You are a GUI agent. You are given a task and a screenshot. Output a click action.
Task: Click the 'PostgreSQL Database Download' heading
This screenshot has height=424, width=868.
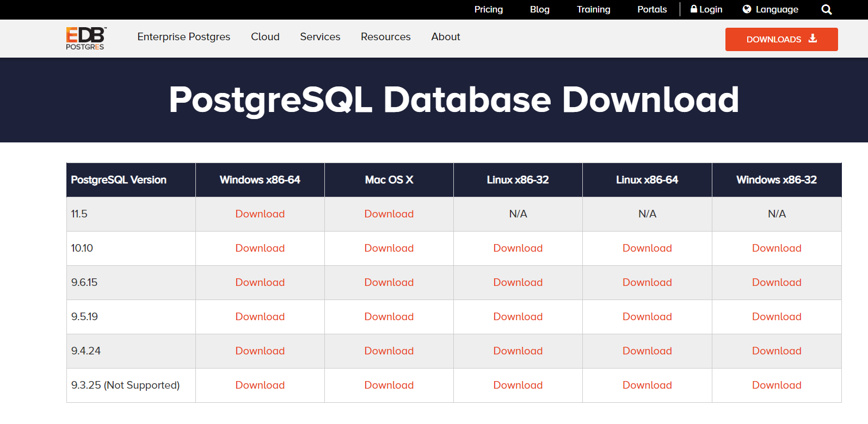pos(454,100)
